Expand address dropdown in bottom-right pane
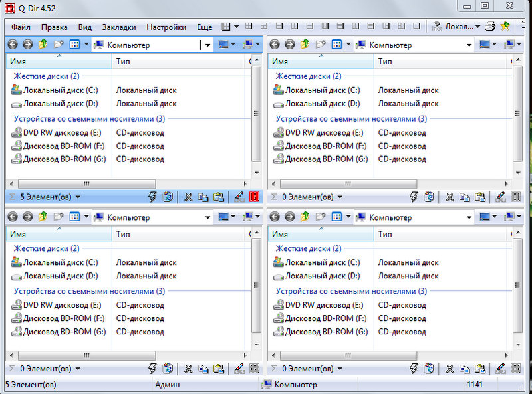The height and width of the screenshot is (394, 532). (x=469, y=217)
